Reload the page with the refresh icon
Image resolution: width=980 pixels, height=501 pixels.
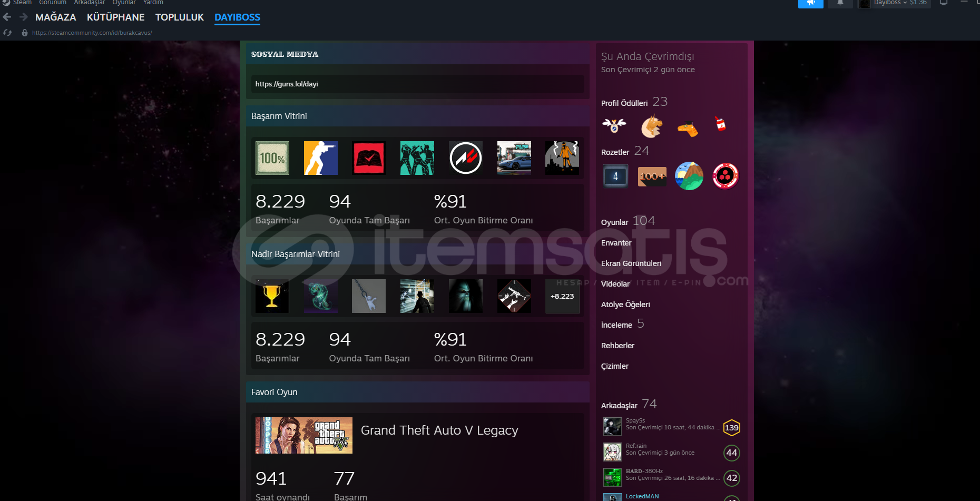click(x=7, y=33)
